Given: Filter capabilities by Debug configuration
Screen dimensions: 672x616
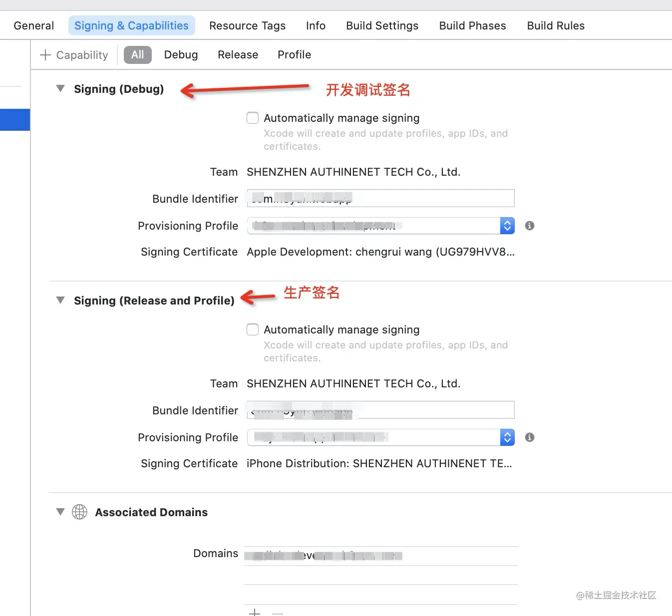Looking at the screenshot, I should (x=181, y=55).
